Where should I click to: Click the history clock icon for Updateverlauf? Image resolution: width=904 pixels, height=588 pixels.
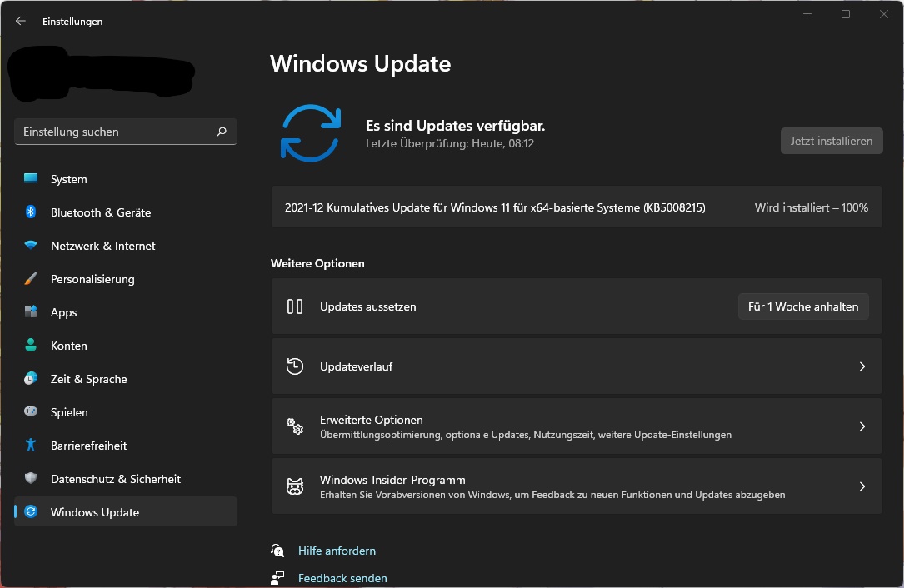tap(295, 366)
